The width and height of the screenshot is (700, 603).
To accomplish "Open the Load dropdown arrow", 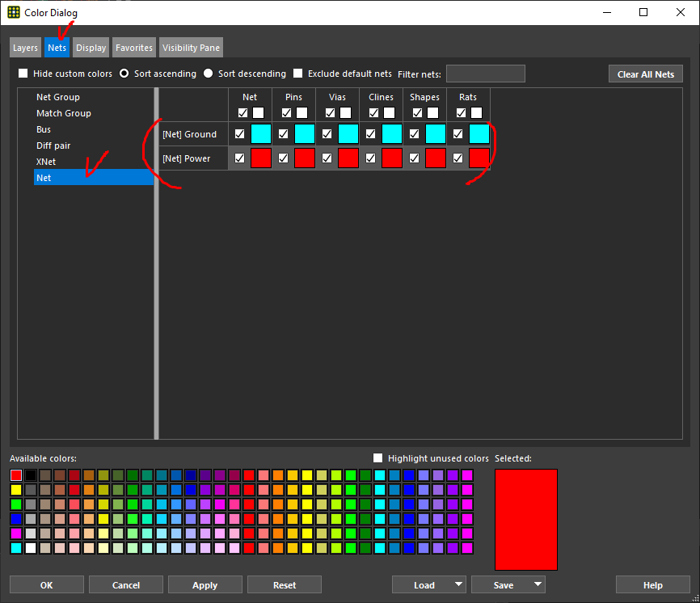I will [458, 584].
